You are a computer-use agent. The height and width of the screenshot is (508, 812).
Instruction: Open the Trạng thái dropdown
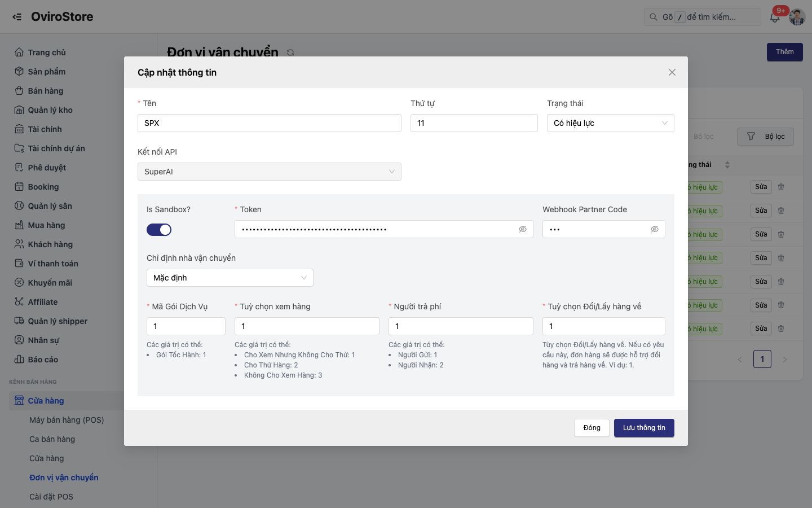coord(611,123)
